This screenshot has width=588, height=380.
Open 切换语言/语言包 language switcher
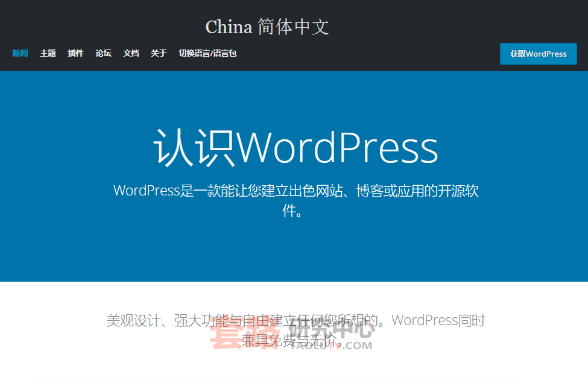click(207, 53)
